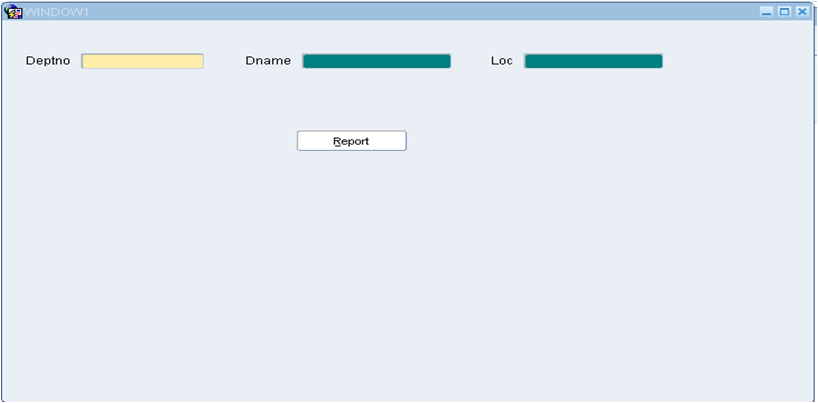Close the WINDOW1 window
This screenshot has width=818, height=403.
[x=802, y=11]
